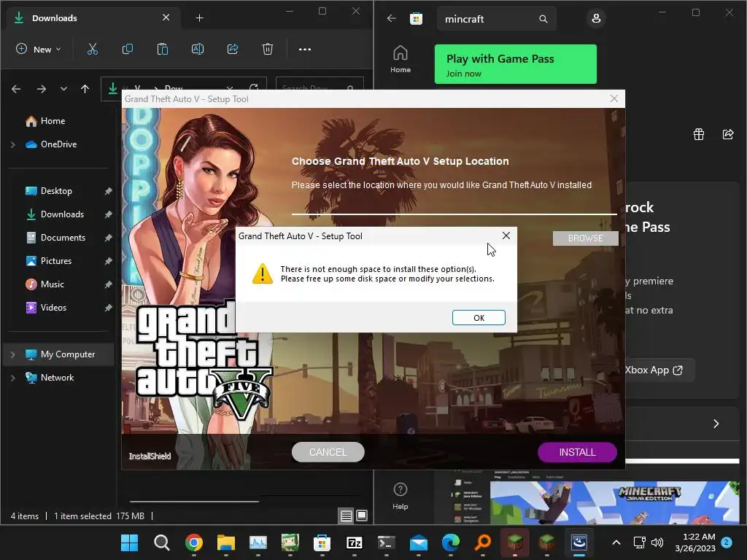Open the See more options menu in Explorer
747x560 pixels.
[x=305, y=49]
